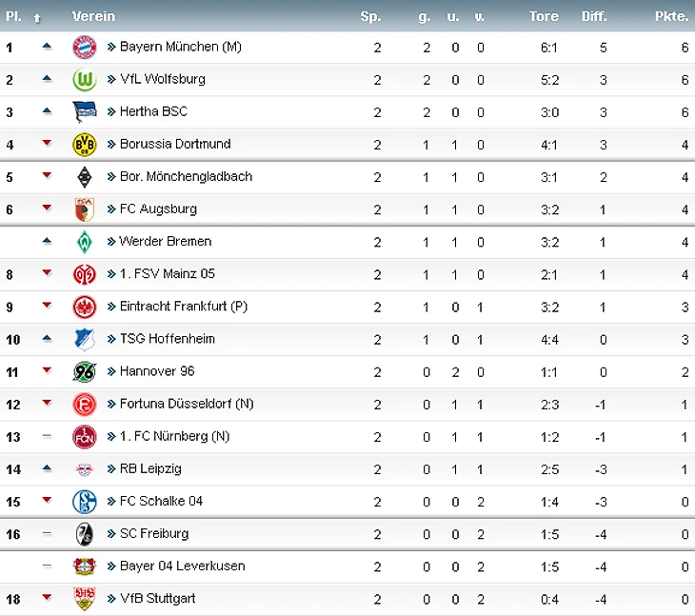Open the 1. FSV Mainz 05 link
The image size is (695, 616).
(x=167, y=273)
